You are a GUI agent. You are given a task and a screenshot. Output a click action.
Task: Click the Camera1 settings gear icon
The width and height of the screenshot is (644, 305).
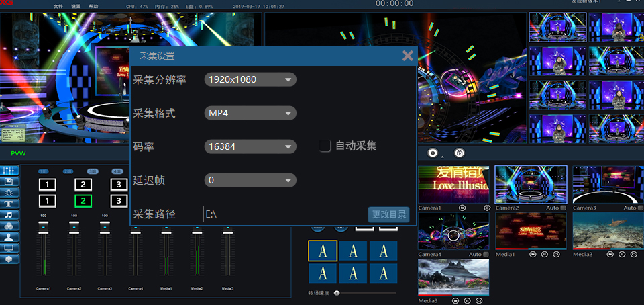pyautogui.click(x=486, y=208)
